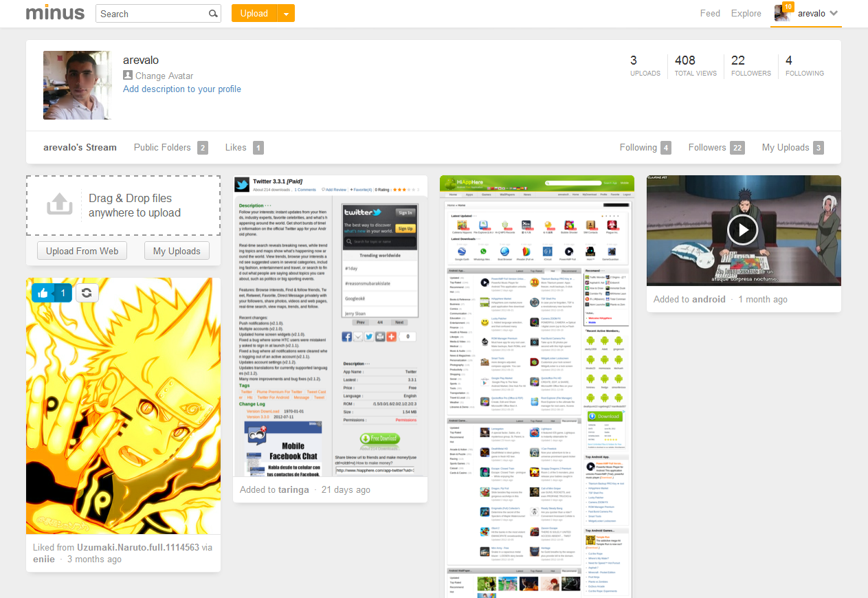Play the anime video thumbnail
This screenshot has width=868, height=598.
pos(742,230)
